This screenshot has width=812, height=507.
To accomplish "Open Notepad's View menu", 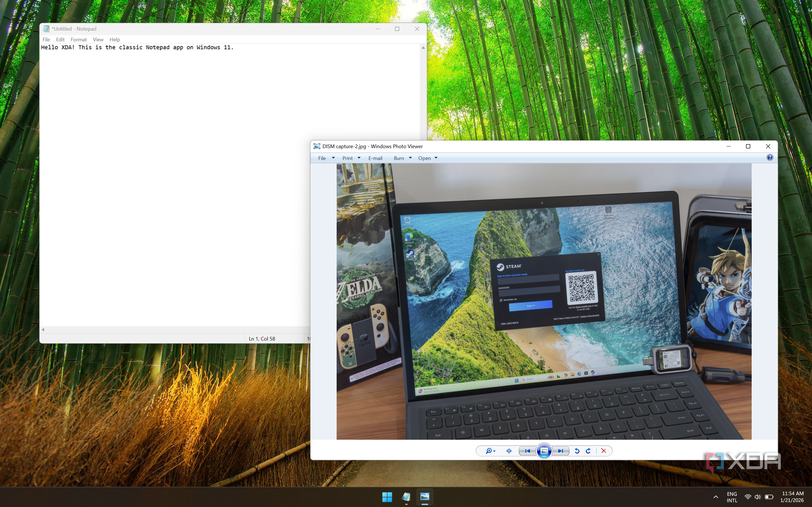I will click(x=98, y=40).
